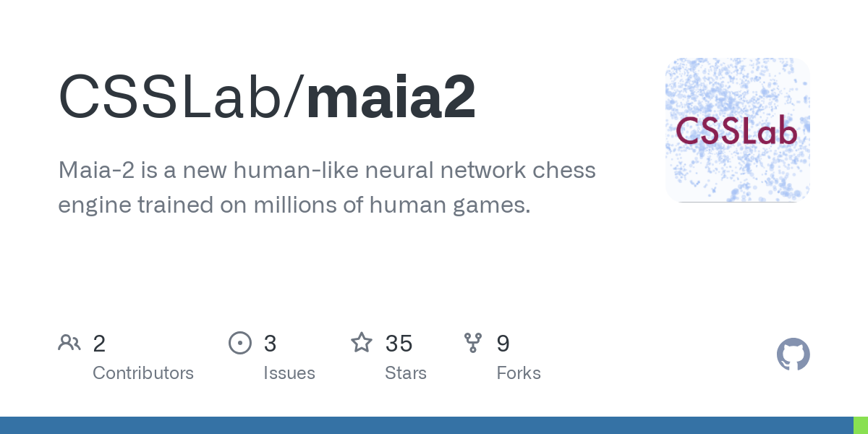Click the Contributors people icon

point(69,343)
